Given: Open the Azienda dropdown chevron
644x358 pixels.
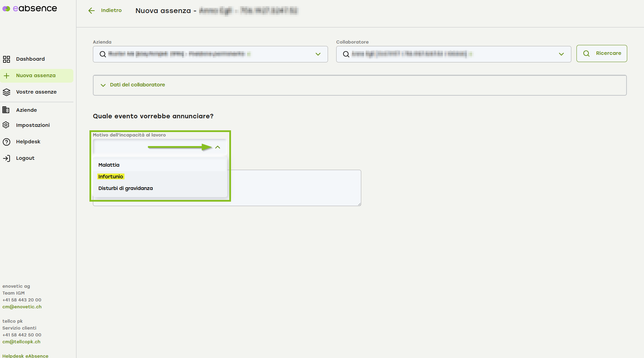Looking at the screenshot, I should click(x=318, y=54).
